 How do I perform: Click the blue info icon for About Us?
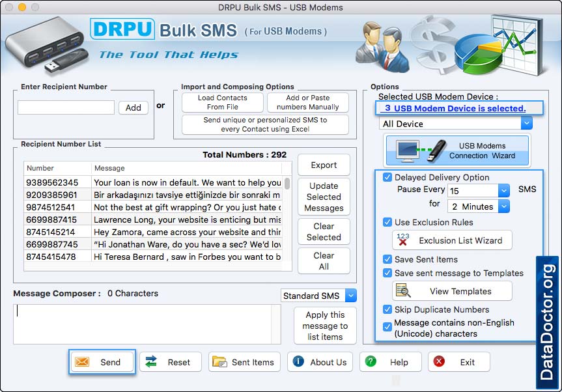click(298, 361)
